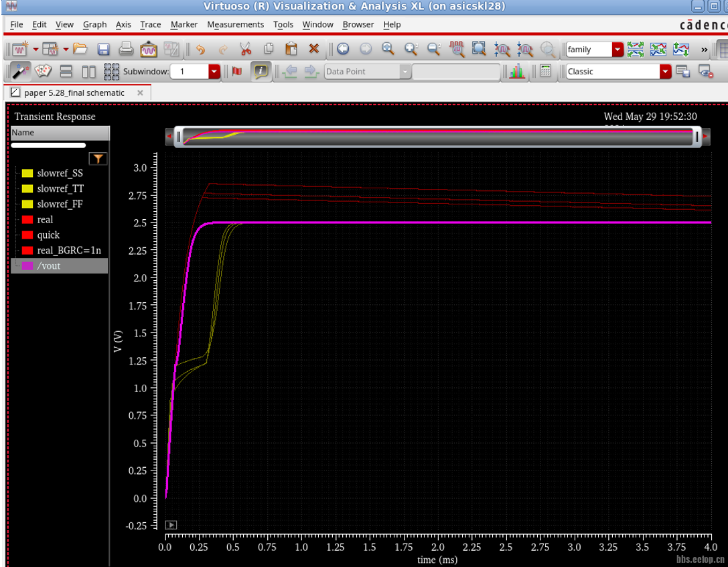Open the Graph menu
The height and width of the screenshot is (567, 728).
[94, 25]
